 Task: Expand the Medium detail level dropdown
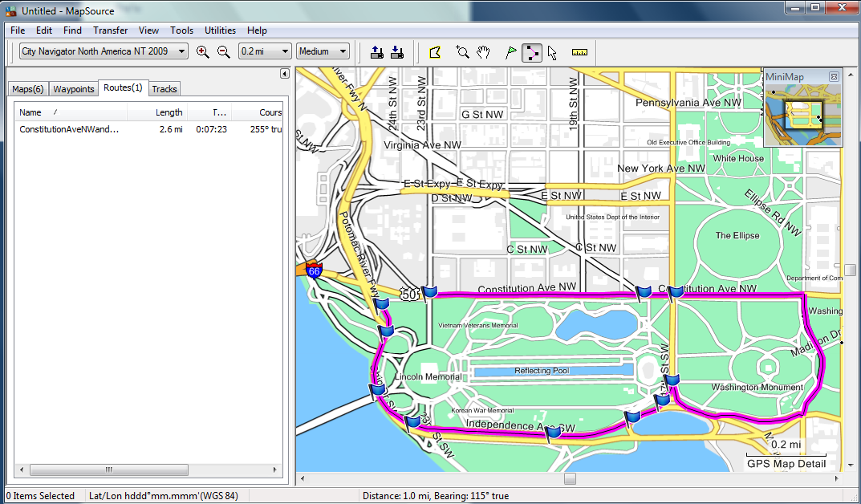[323, 51]
